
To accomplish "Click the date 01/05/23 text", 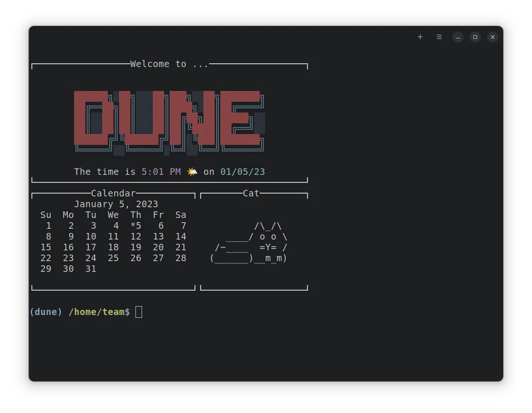I will coord(242,172).
